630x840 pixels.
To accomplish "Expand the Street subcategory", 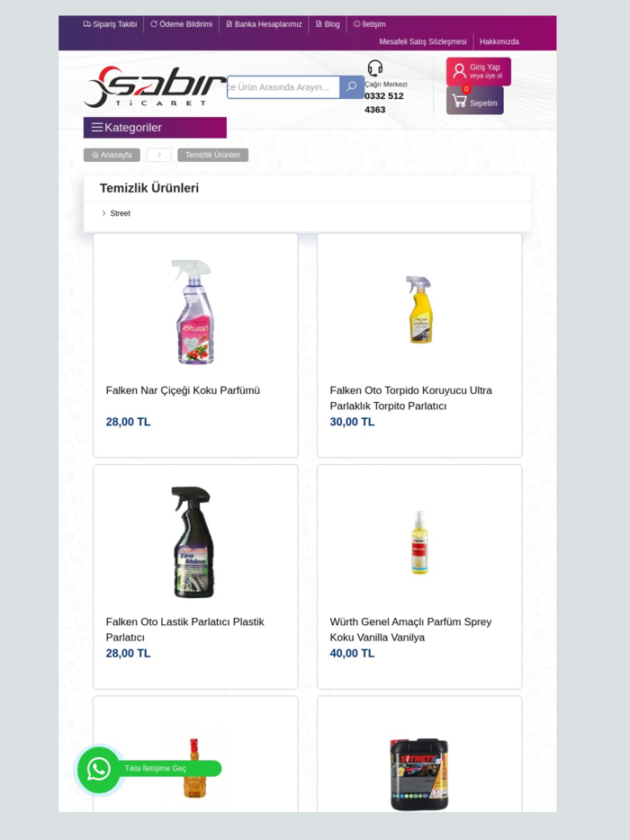I will (120, 213).
